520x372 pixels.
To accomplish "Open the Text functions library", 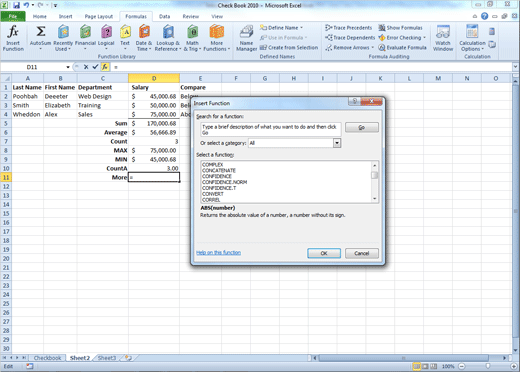I will (125, 38).
